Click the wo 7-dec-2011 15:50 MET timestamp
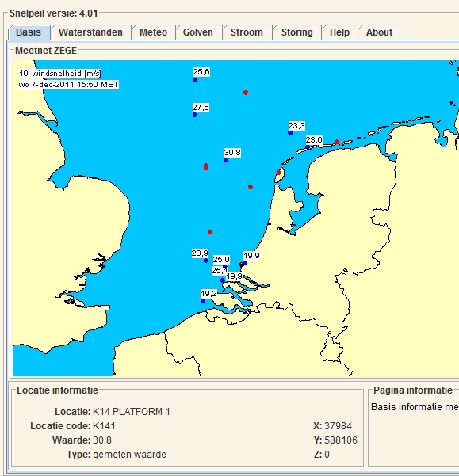Viewport: 459px width, 476px height. [x=69, y=85]
